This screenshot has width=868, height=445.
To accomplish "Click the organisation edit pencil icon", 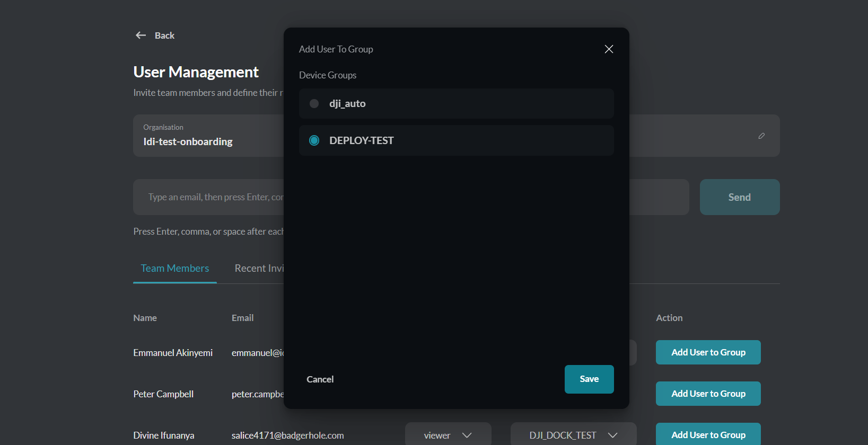I will point(761,136).
